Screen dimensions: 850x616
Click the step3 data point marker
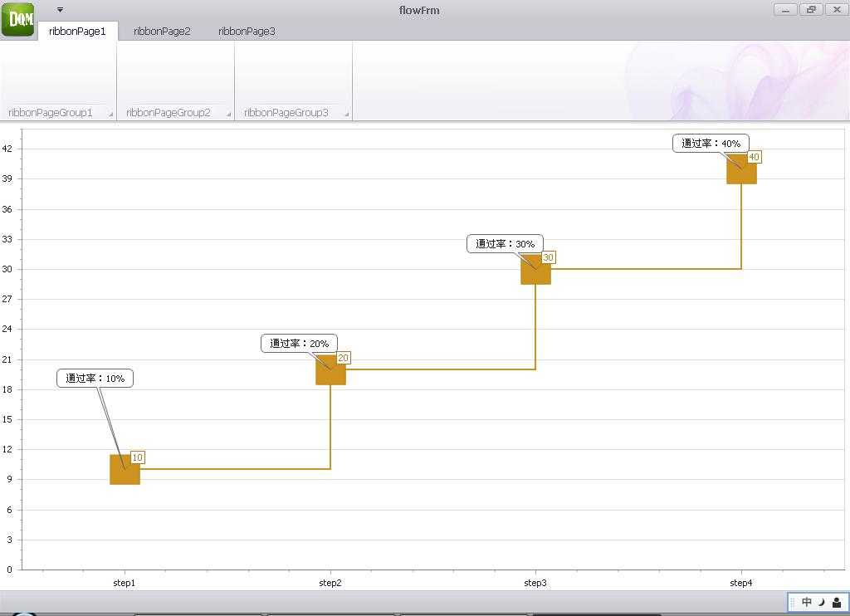pos(535,270)
